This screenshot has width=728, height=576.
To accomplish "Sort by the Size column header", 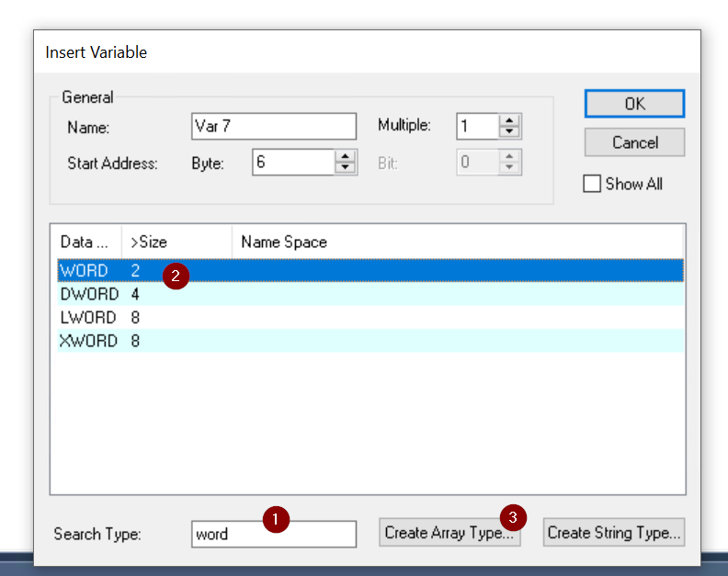I will 176,243.
